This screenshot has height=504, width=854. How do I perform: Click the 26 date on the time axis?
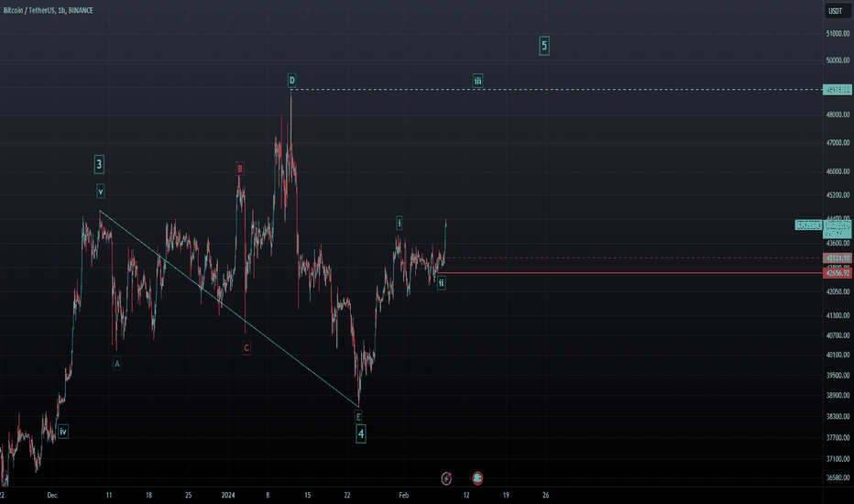(x=546, y=495)
